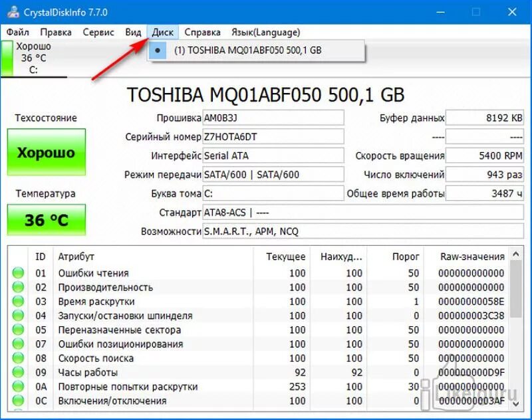Minimize the CrystalDiskInfo window
The width and height of the screenshot is (532, 420).
(440, 12)
